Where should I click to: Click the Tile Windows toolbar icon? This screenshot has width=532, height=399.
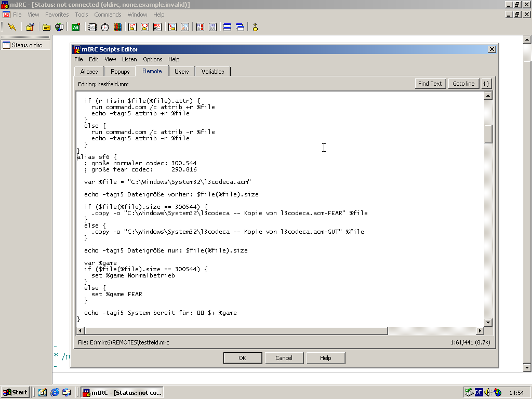[228, 27]
